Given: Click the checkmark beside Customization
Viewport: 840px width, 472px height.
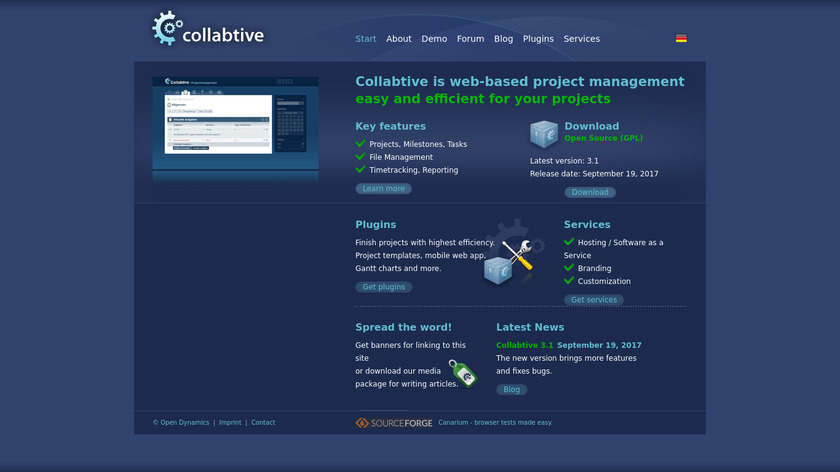Looking at the screenshot, I should pos(569,280).
